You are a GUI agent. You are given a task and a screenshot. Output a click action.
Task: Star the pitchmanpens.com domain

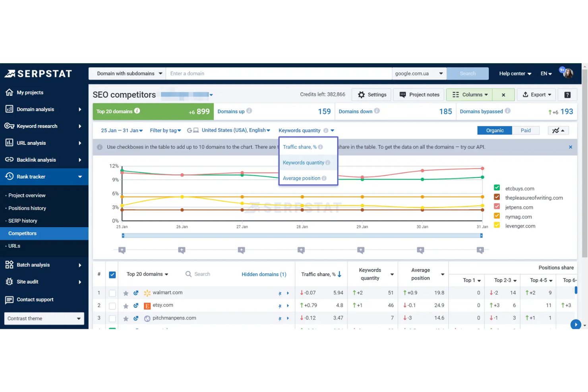126,318
